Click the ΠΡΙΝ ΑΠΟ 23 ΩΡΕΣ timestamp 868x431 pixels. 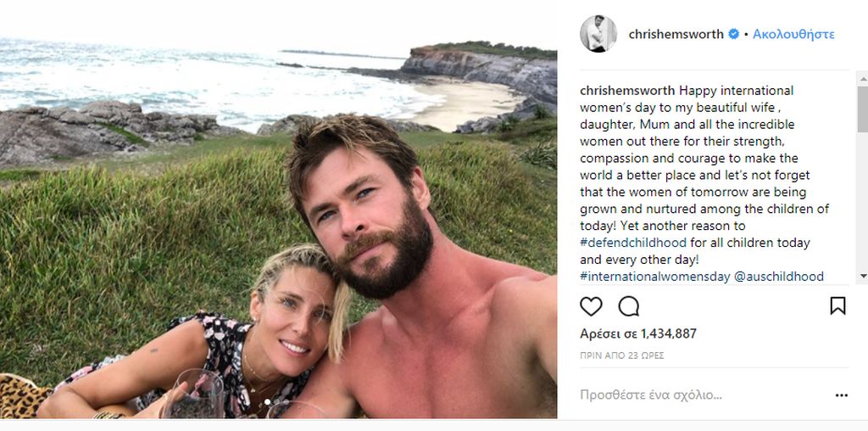point(621,355)
